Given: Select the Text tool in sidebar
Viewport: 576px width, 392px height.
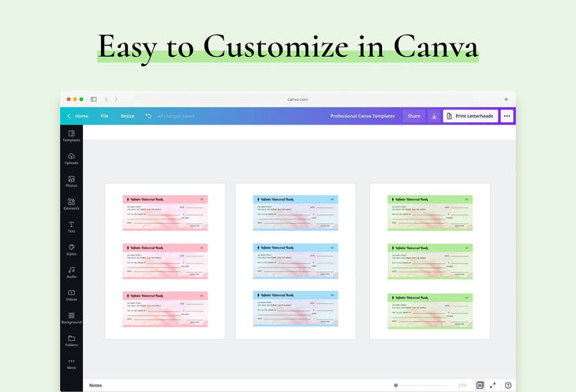Looking at the screenshot, I should 71,227.
